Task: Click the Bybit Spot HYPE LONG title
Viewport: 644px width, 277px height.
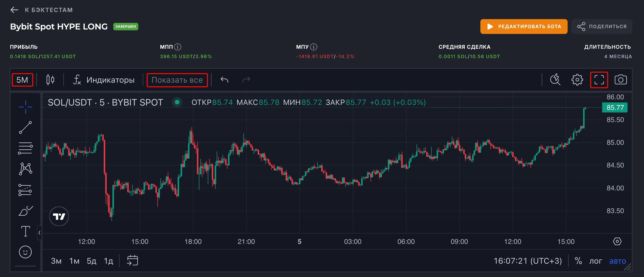Action: point(59,27)
